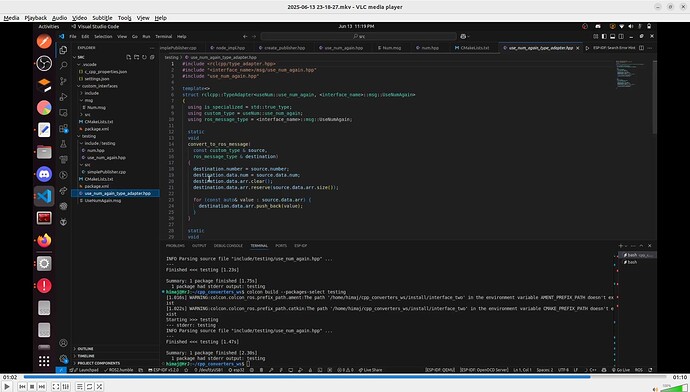Collapse all folders in Explorer header
Viewport: 690px width, 392px height.
tap(152, 57)
